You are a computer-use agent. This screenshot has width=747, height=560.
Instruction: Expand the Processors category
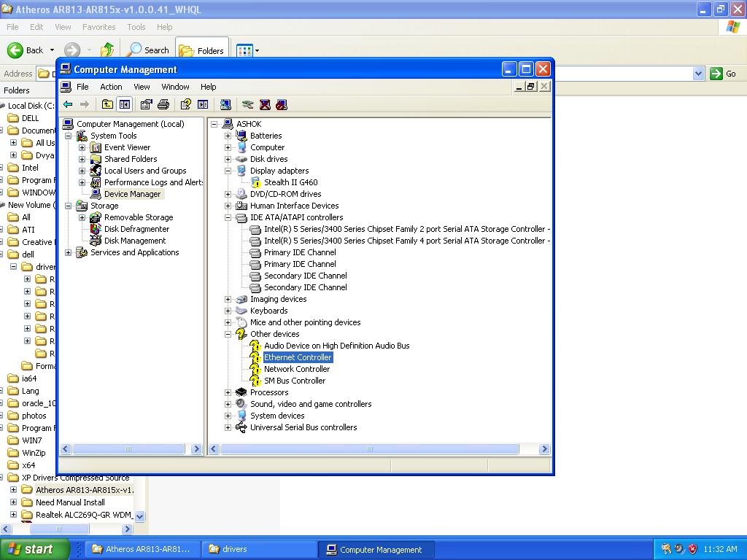[228, 392]
